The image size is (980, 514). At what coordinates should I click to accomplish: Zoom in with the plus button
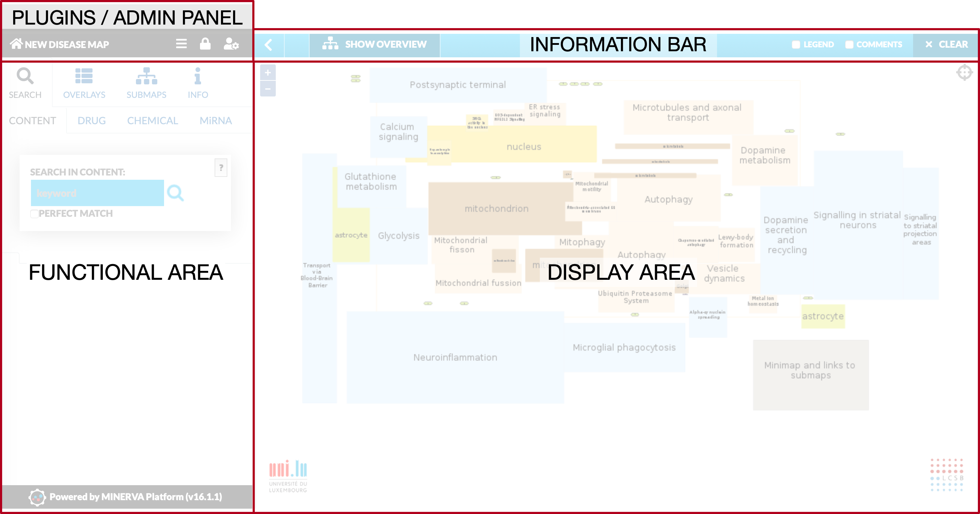(268, 72)
